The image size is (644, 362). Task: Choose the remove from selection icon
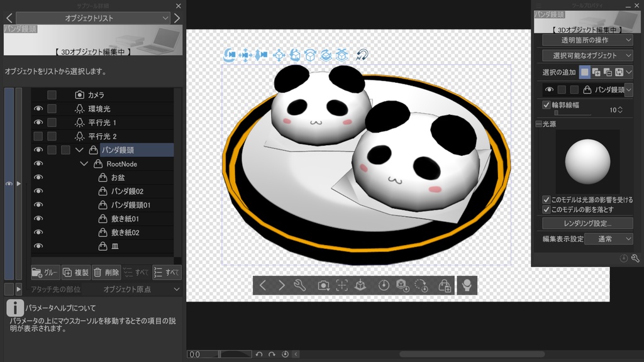tap(608, 73)
